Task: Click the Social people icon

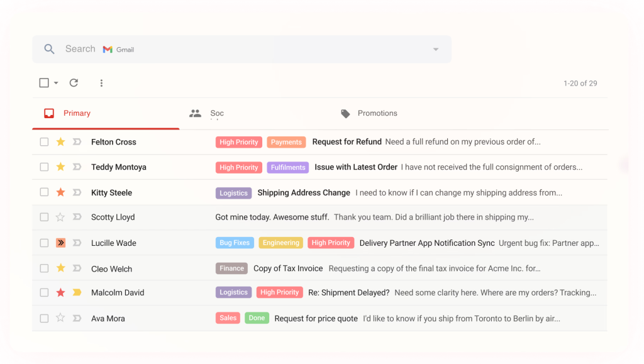Action: coord(195,113)
